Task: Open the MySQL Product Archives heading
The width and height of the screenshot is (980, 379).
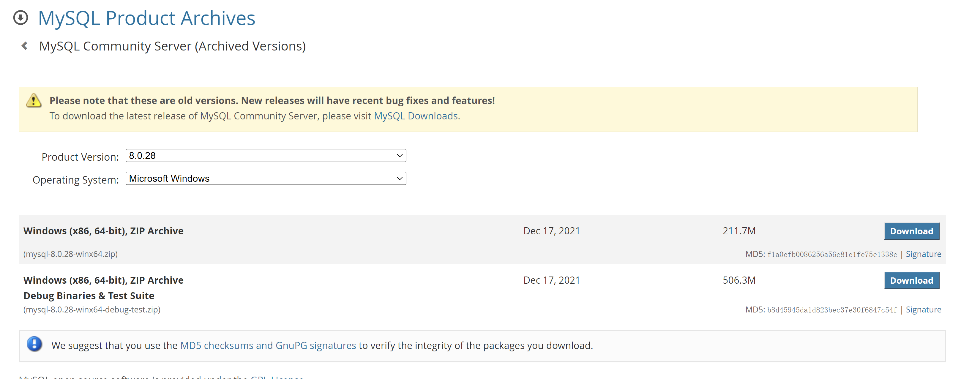Action: tap(146, 18)
